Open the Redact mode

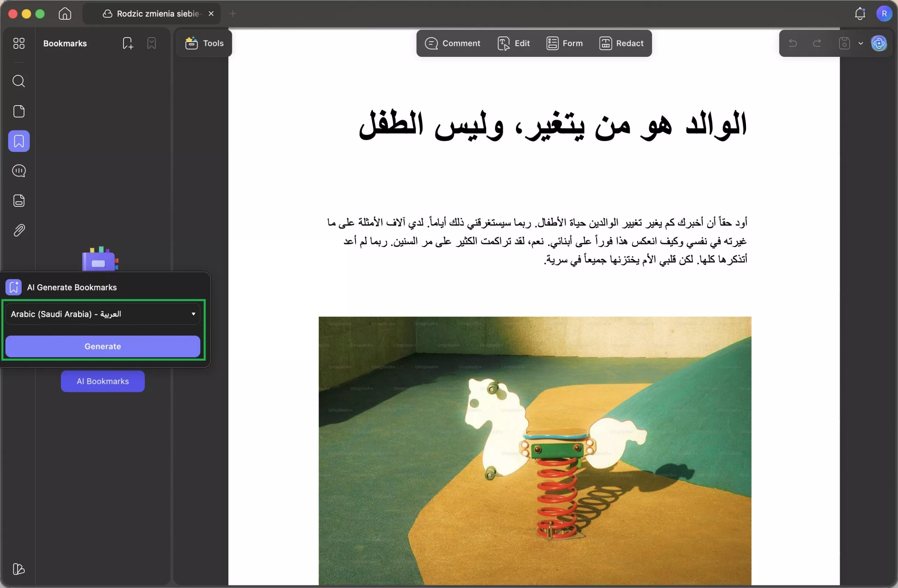pyautogui.click(x=622, y=44)
